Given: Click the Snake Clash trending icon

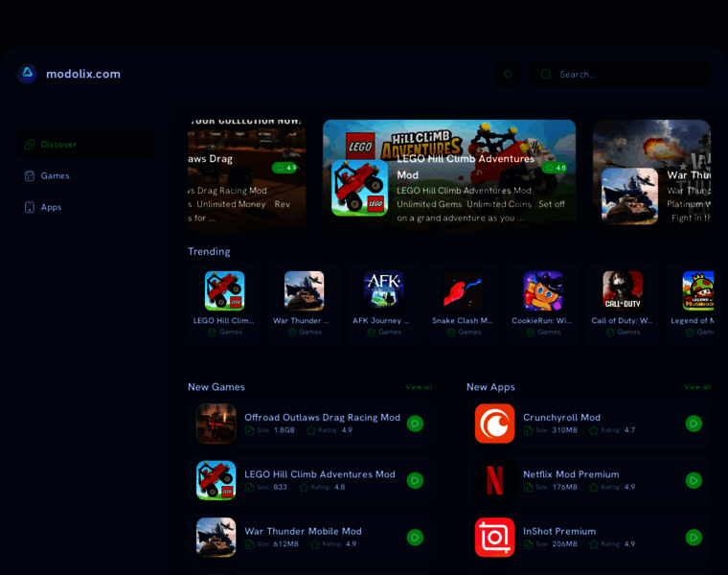Looking at the screenshot, I should point(464,290).
